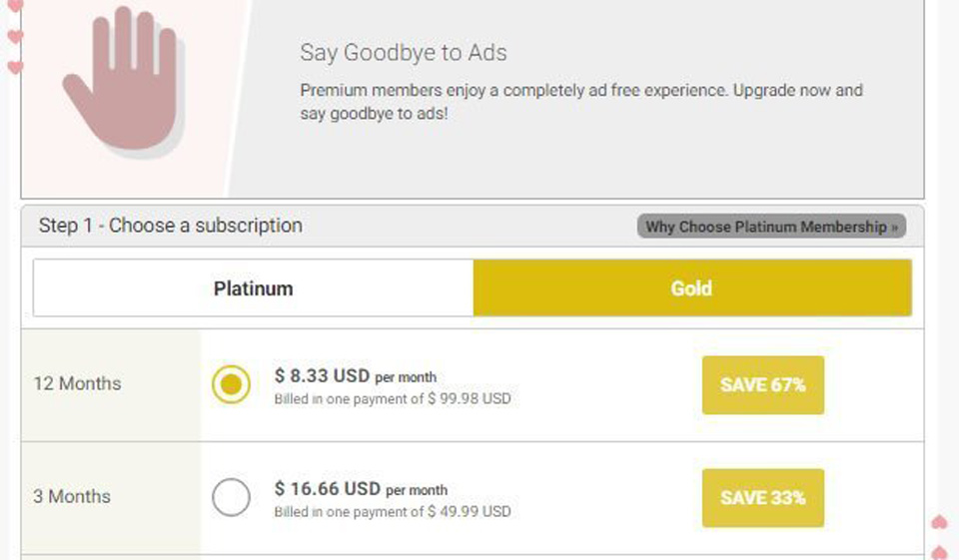
Task: Click the 12 Months plan label
Action: tap(77, 384)
